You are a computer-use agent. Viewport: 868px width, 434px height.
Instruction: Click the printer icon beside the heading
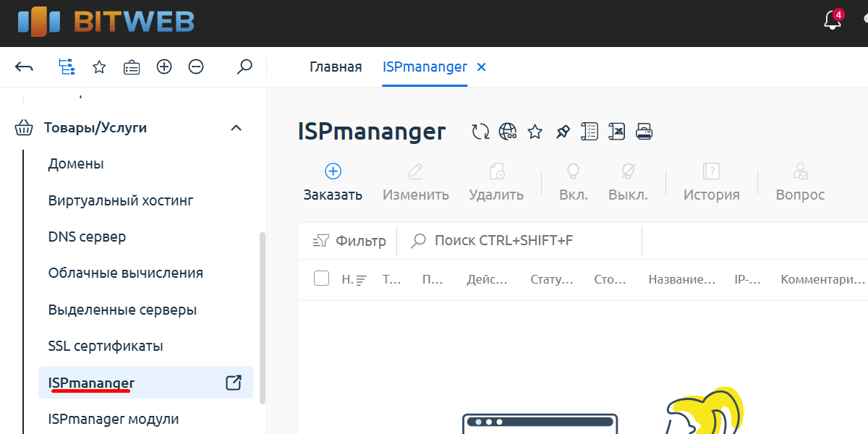tap(644, 132)
